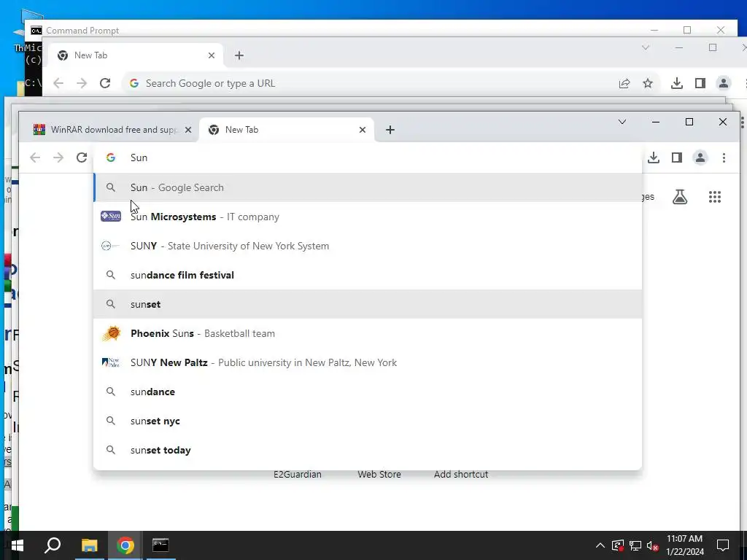747x560 pixels.
Task: Close the New Tab in front window
Action: (363, 130)
